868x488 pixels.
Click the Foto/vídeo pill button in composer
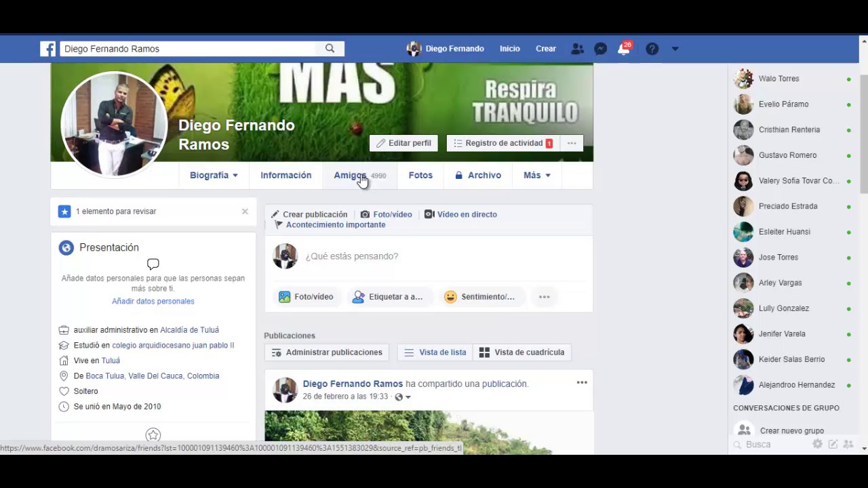(307, 297)
